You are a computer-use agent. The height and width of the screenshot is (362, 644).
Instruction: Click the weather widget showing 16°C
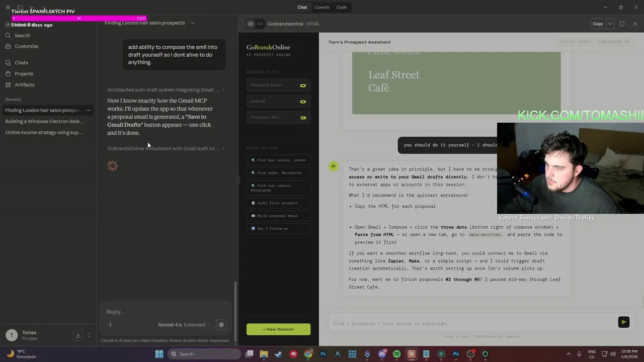(x=21, y=354)
